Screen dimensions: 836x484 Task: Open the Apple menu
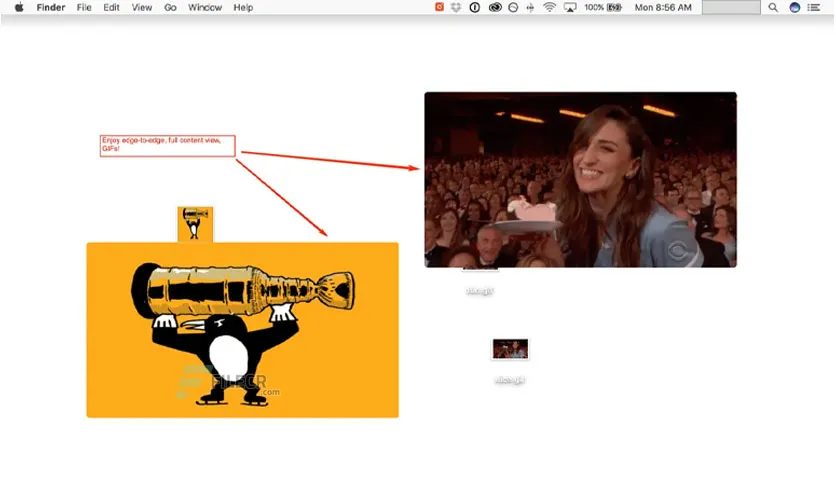(19, 7)
